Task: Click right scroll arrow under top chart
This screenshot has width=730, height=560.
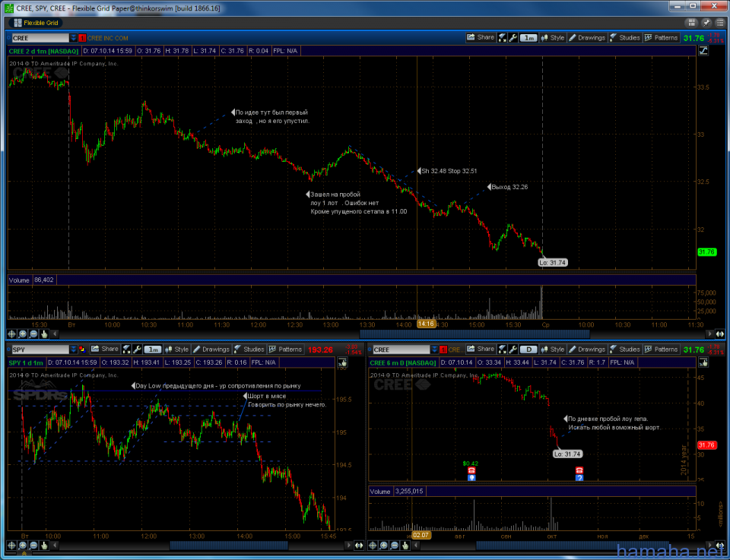Action: [x=709, y=334]
